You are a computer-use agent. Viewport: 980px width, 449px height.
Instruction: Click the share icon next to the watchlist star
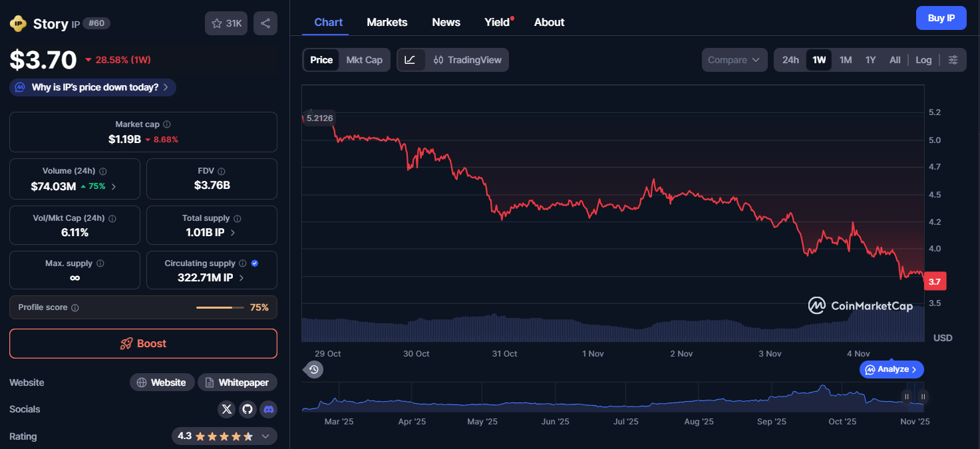tap(265, 23)
